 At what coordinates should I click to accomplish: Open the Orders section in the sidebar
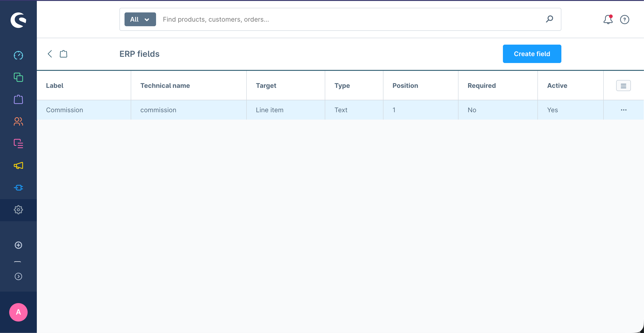tap(18, 99)
